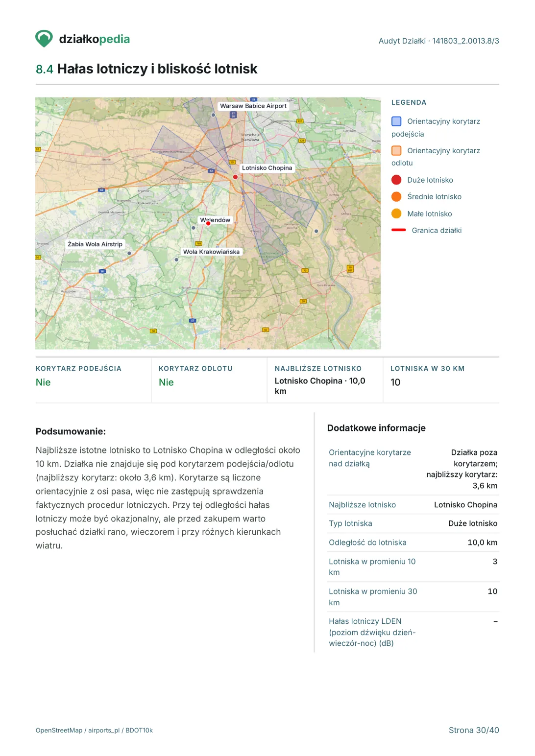
Task: Click the Warsaw Babice Airport map label
Action: click(253, 106)
